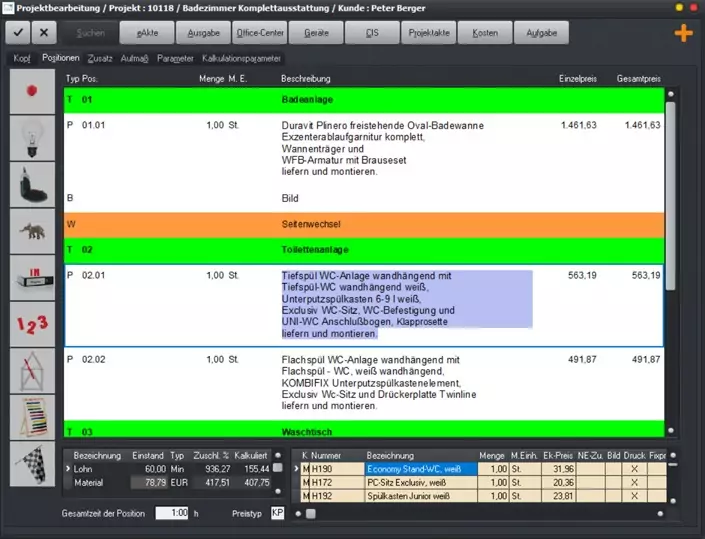Select the Economy Stand-WC, weiß cell

[421, 469]
